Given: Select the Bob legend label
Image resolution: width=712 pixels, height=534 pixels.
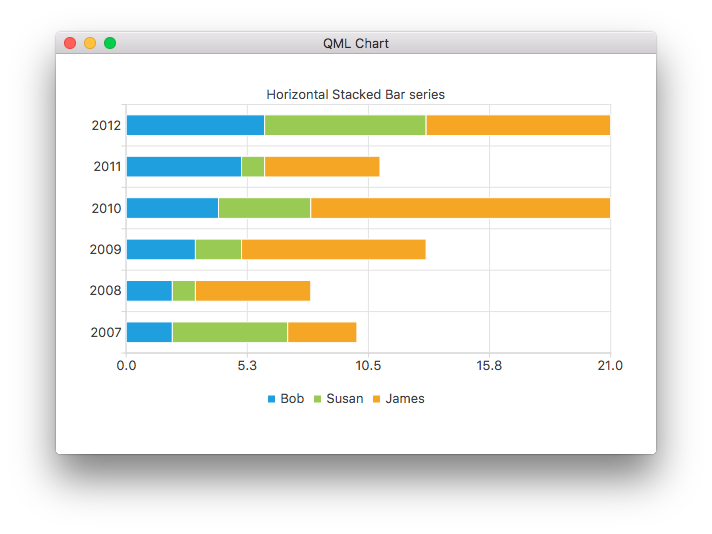Looking at the screenshot, I should (292, 399).
